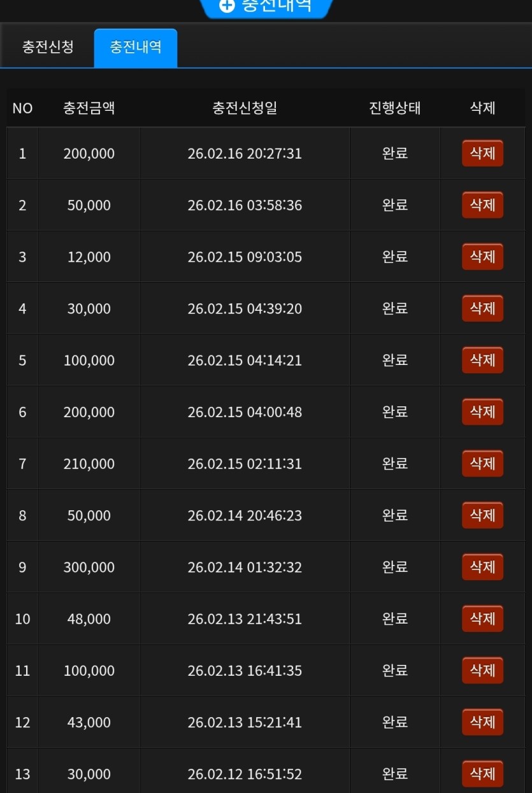Delete the 48,000 charge in row 10
532x793 pixels.
[x=482, y=618]
